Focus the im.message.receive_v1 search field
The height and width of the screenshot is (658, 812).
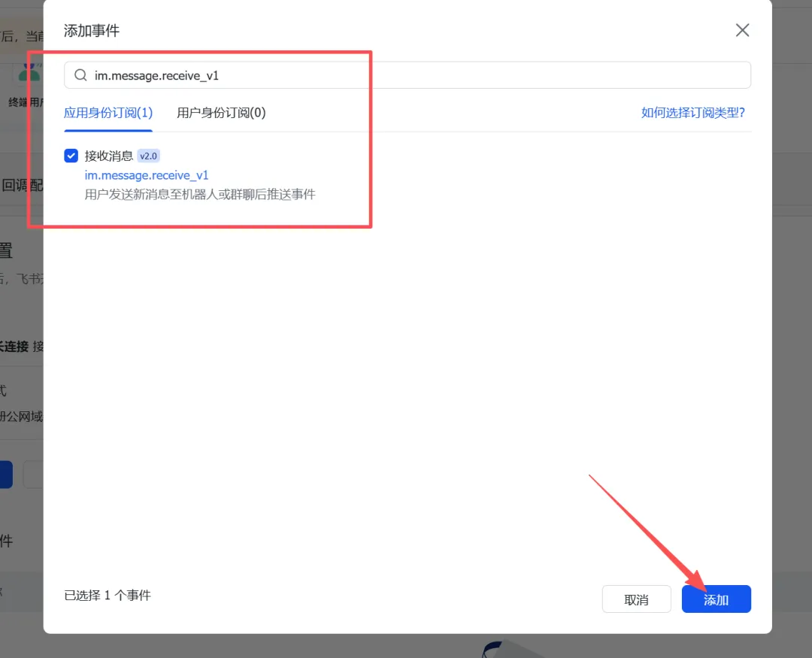[407, 76]
